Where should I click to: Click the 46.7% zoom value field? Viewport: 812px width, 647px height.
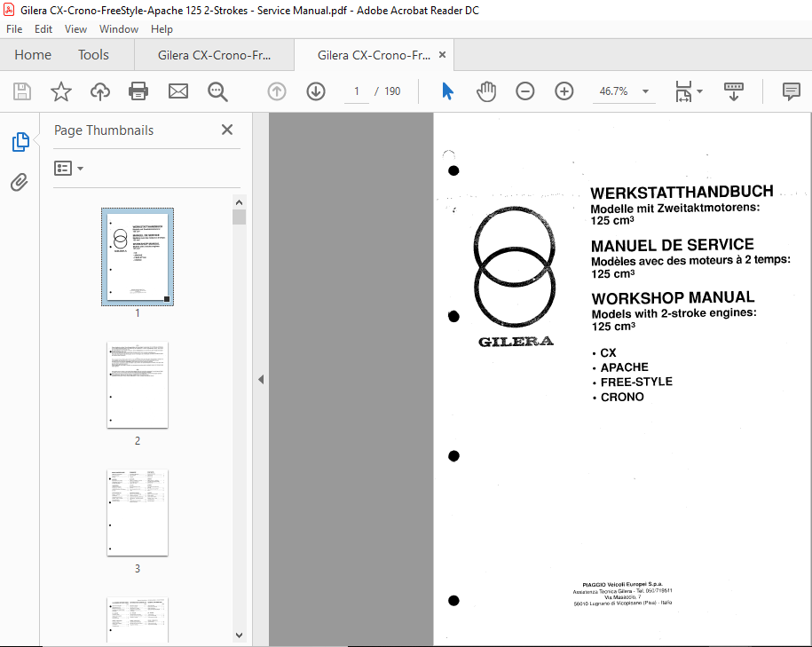(x=614, y=91)
